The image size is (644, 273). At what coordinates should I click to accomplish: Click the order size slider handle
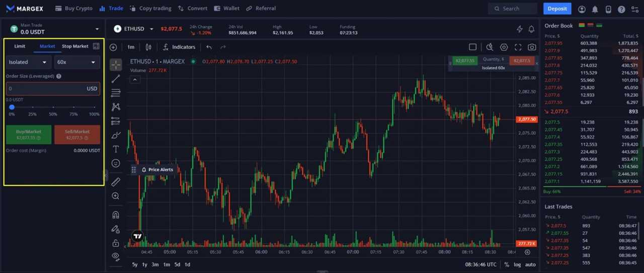click(x=12, y=107)
